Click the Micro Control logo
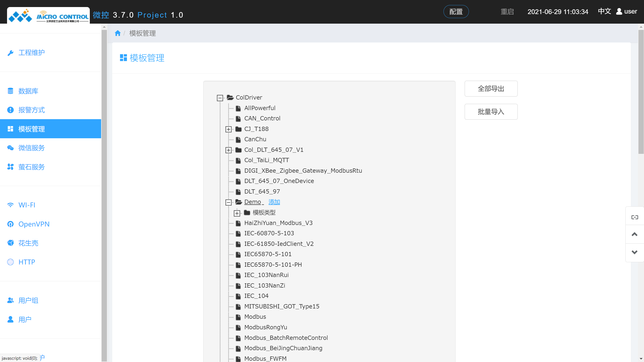Viewport: 644px width, 362px height. click(x=48, y=16)
